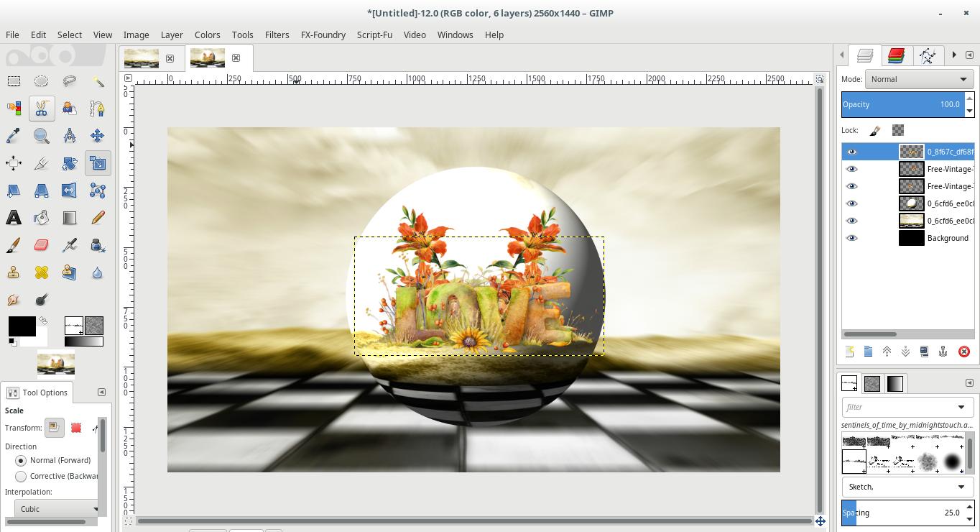
Task: Raise the layer one step
Action: click(887, 352)
